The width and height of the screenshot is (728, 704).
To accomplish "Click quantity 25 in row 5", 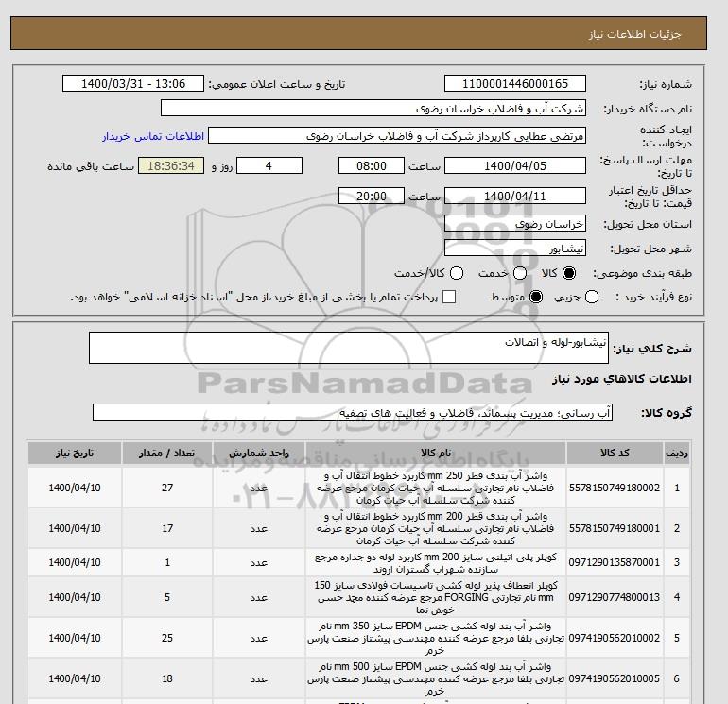I will tap(167, 638).
